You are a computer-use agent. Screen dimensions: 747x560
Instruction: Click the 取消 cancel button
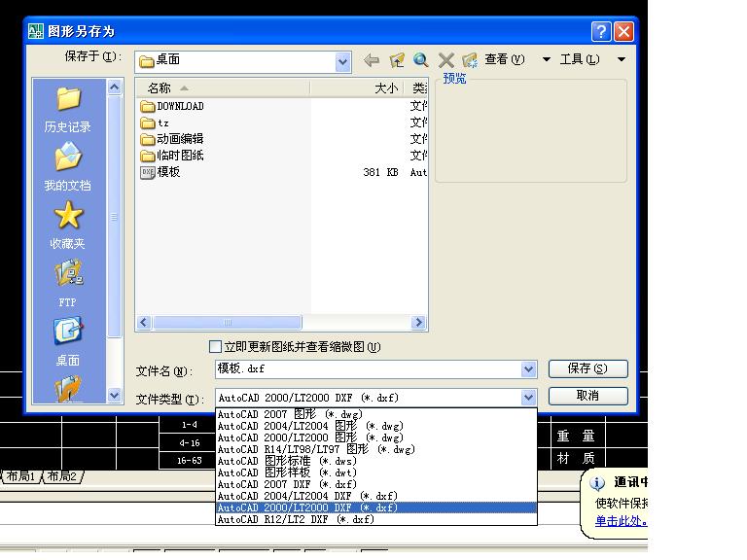[x=587, y=396]
